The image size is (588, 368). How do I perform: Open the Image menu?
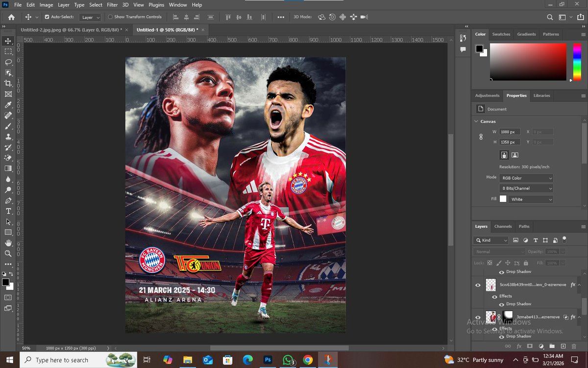[x=46, y=5]
